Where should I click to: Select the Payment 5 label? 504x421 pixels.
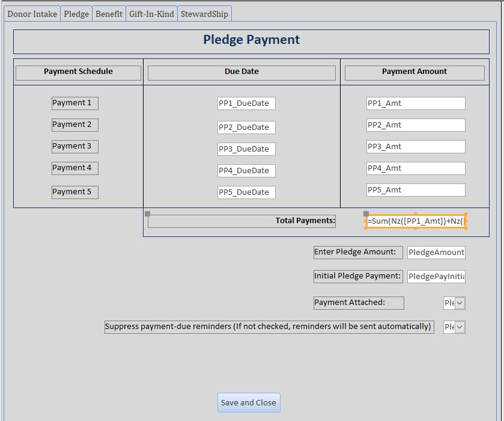click(75, 192)
